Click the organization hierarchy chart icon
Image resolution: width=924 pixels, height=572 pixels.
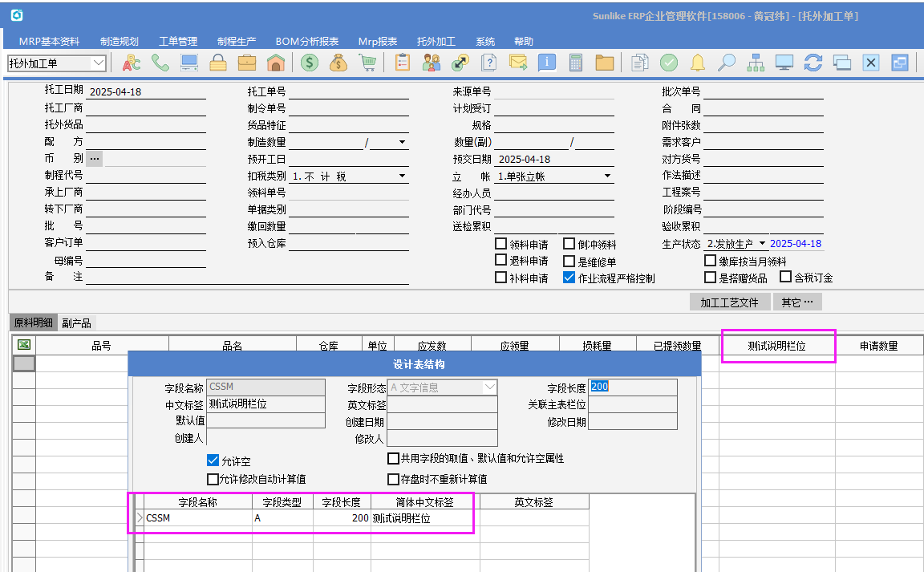pos(756,63)
